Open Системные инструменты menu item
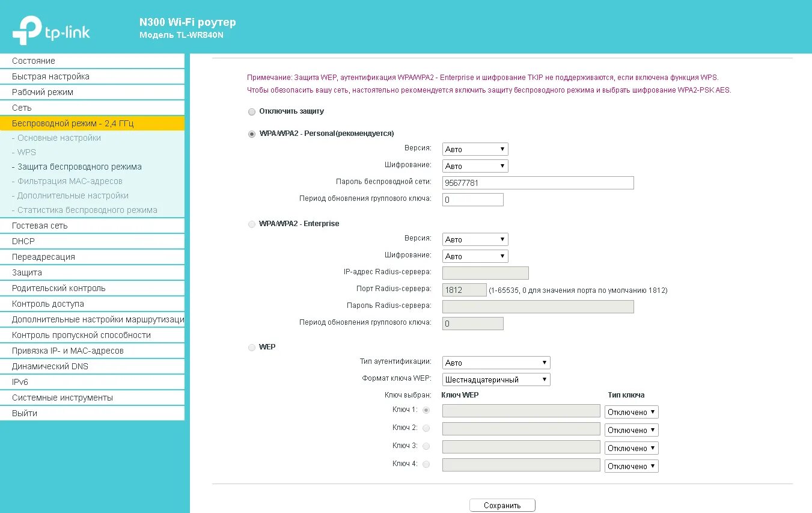The width and height of the screenshot is (812, 513). [x=92, y=398]
